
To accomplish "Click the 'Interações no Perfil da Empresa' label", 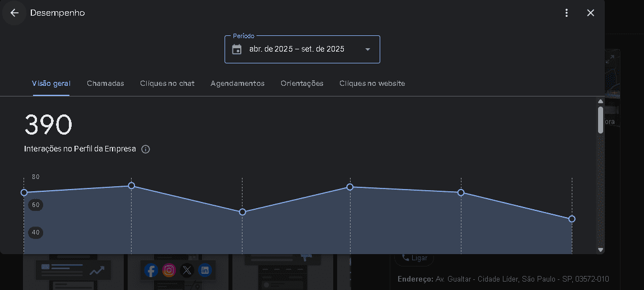I will click(x=80, y=149).
